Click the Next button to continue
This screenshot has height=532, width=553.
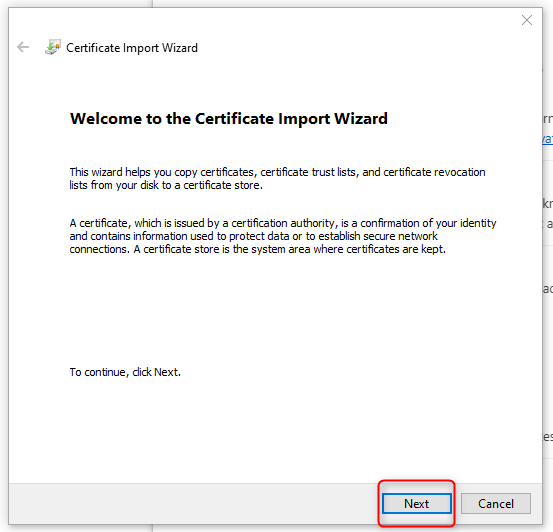pos(417,503)
